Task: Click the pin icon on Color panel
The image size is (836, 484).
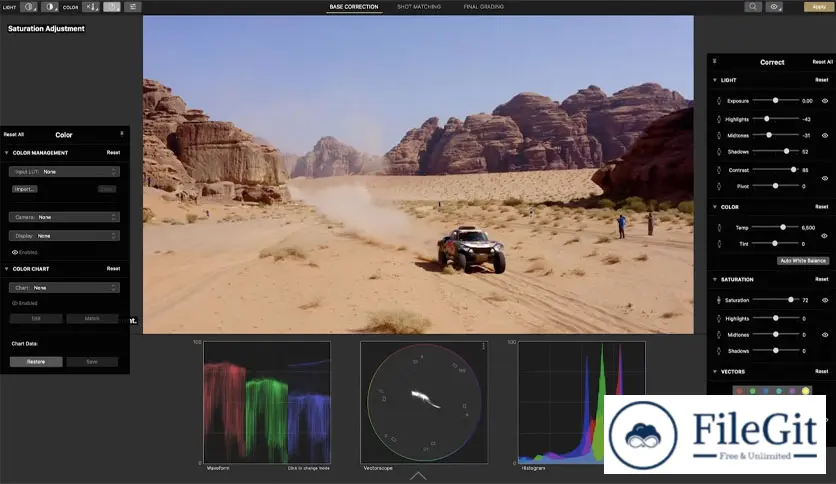Action: (122, 134)
